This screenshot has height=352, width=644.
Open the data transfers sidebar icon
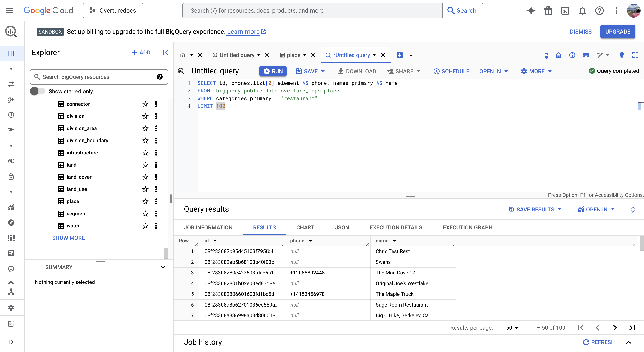click(11, 84)
